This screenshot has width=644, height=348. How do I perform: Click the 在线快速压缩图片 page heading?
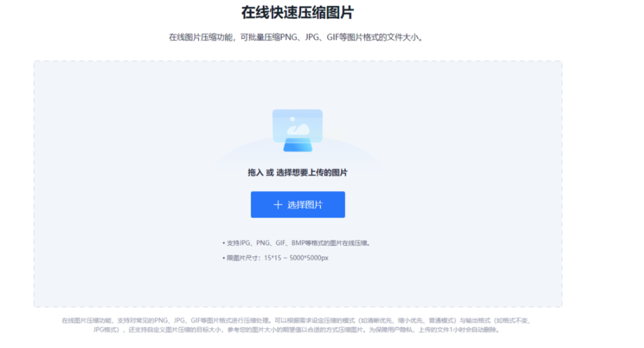(297, 13)
